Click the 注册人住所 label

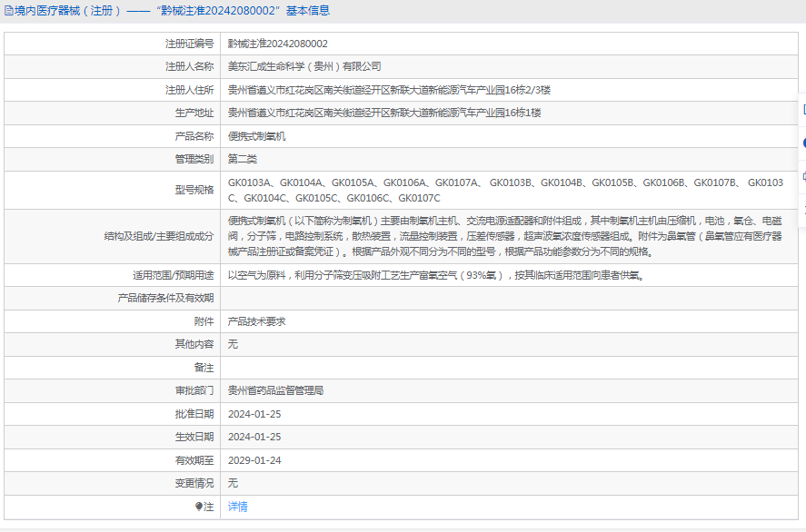point(189,90)
